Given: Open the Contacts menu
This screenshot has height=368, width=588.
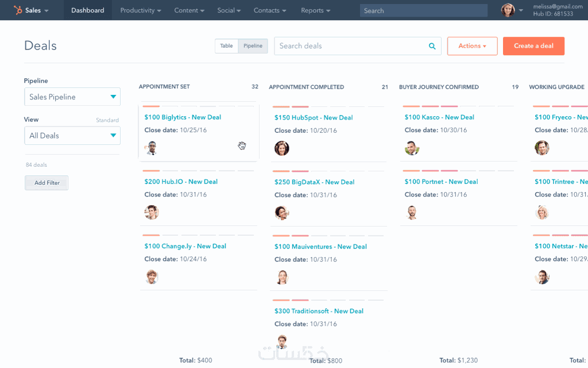Looking at the screenshot, I should pyautogui.click(x=270, y=10).
